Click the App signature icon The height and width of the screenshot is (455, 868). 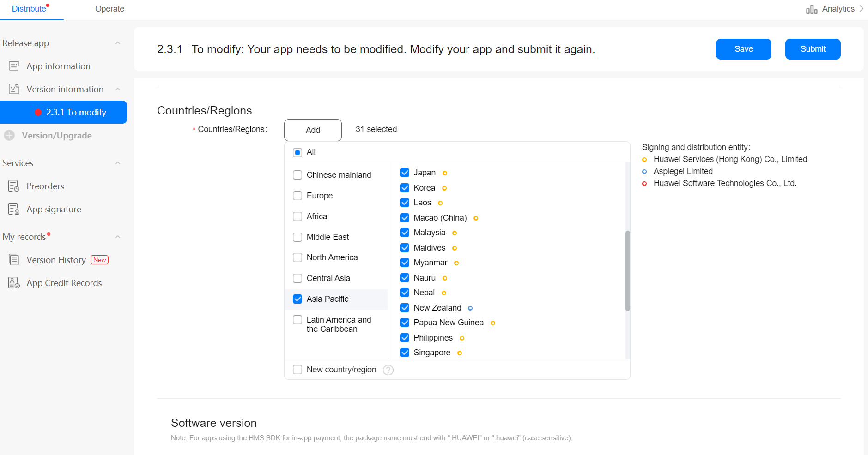click(x=14, y=209)
